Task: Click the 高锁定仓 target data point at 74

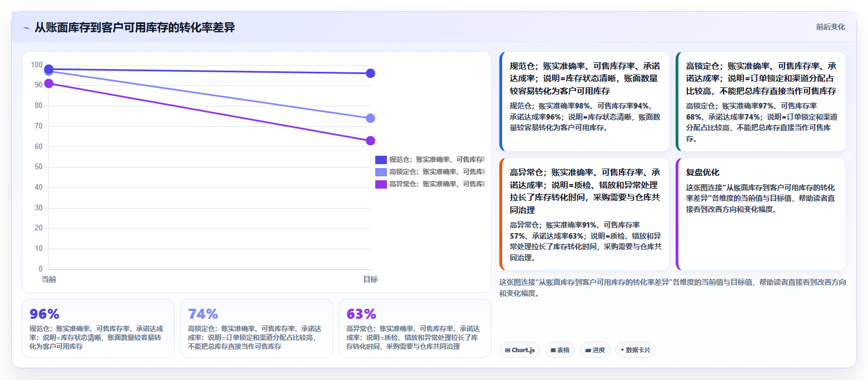Action: click(370, 118)
